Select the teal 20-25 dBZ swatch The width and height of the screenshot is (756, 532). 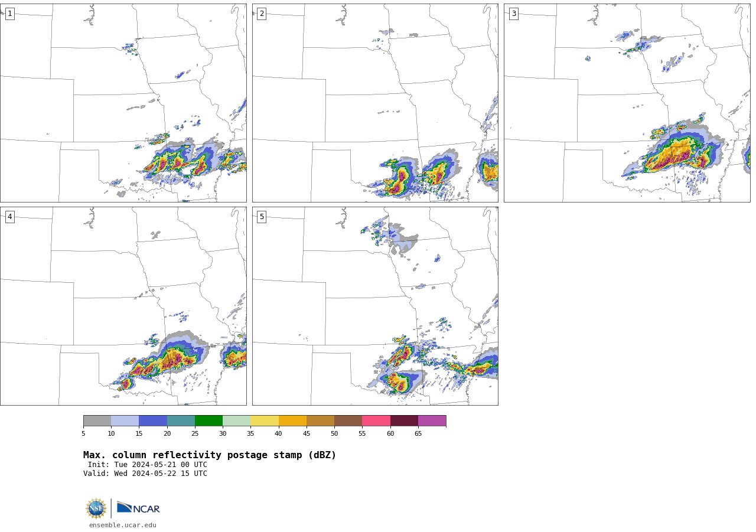pos(181,420)
